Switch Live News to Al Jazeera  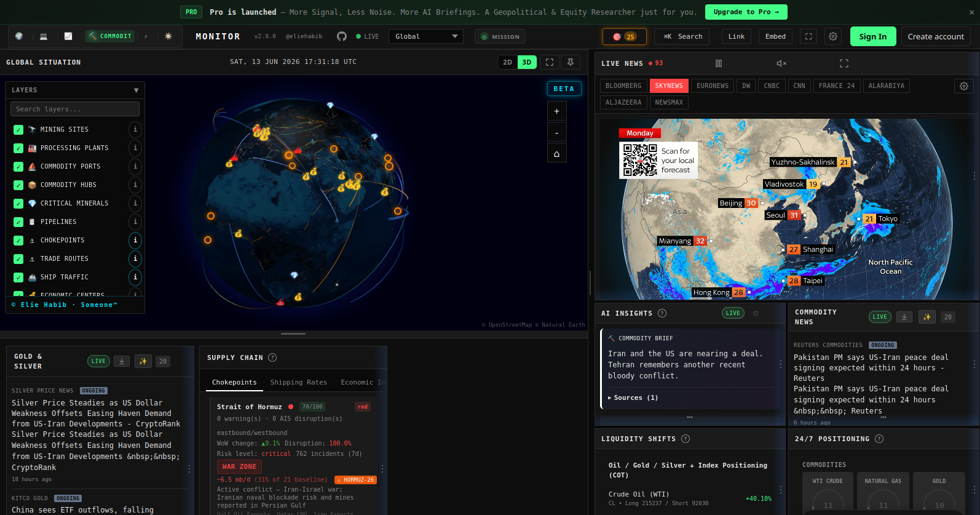pyautogui.click(x=623, y=102)
